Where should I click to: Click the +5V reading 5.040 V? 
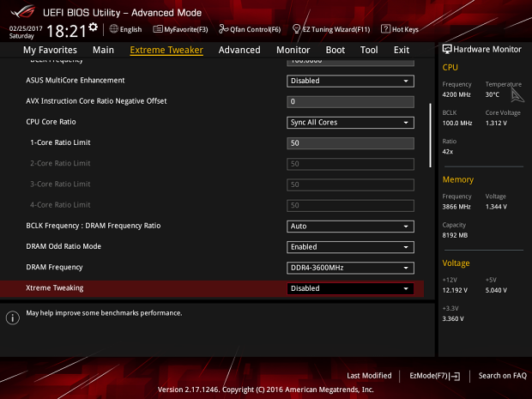click(496, 290)
